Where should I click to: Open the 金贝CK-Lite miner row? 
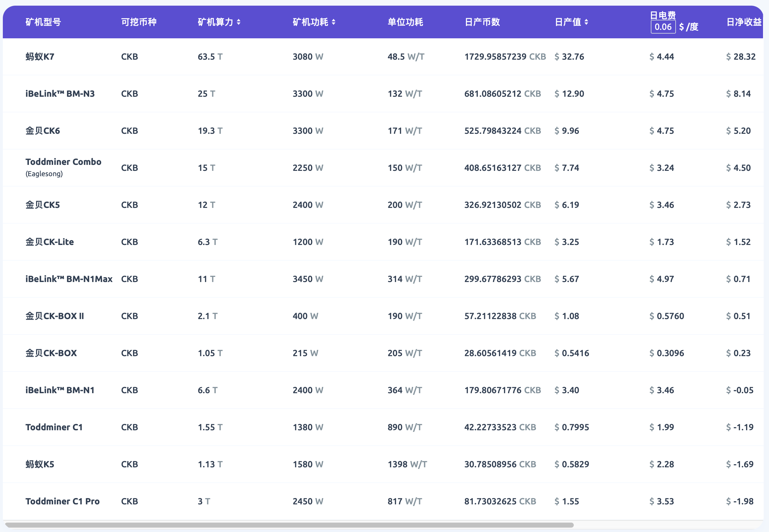[x=50, y=242]
